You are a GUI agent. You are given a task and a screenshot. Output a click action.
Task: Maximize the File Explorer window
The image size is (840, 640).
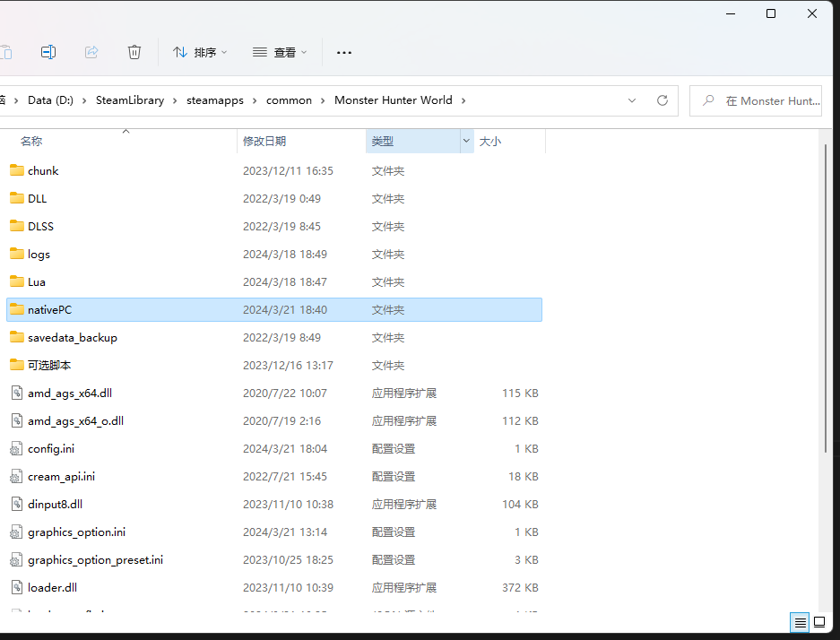[x=771, y=14]
